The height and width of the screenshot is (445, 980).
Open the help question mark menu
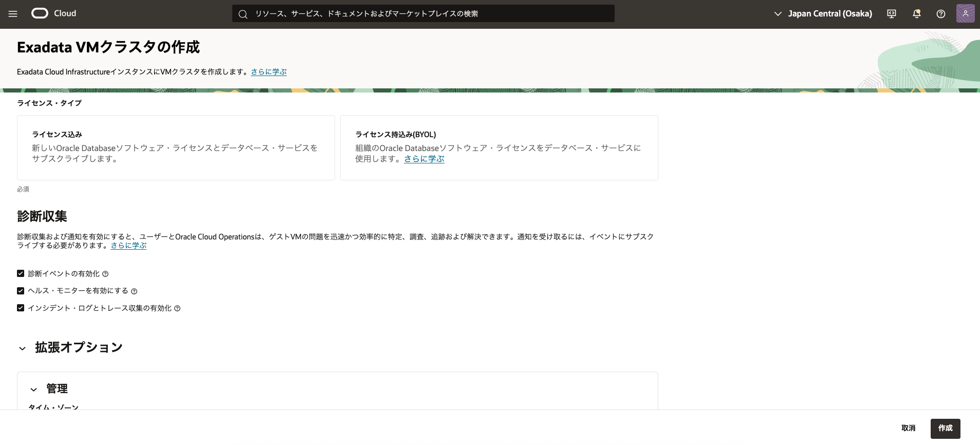click(x=940, y=14)
